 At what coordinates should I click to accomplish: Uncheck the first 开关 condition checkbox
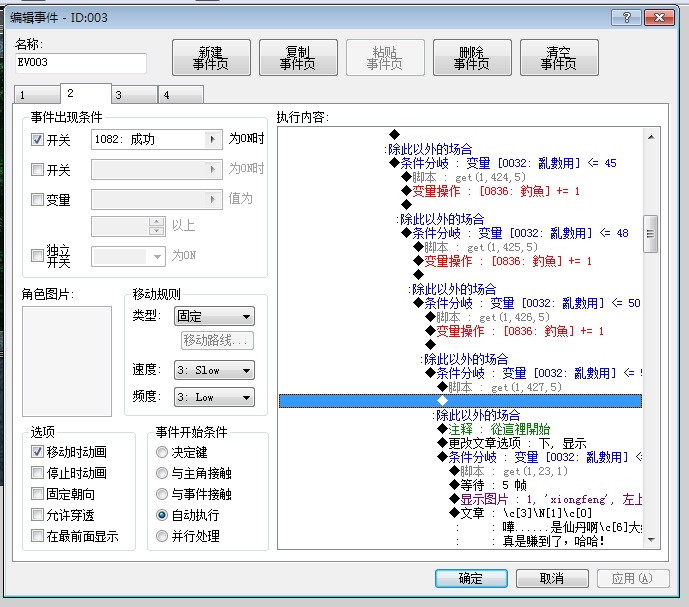tap(37, 140)
